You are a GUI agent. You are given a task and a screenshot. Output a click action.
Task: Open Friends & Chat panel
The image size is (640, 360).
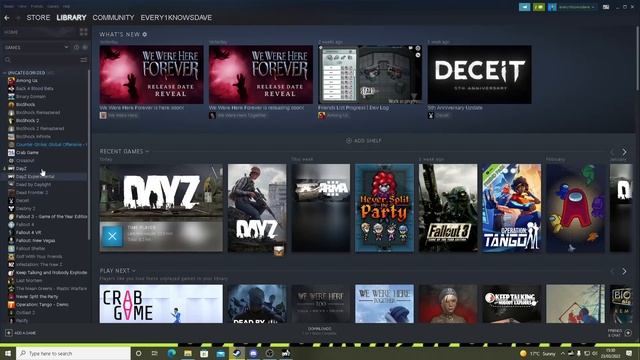[x=620, y=333]
